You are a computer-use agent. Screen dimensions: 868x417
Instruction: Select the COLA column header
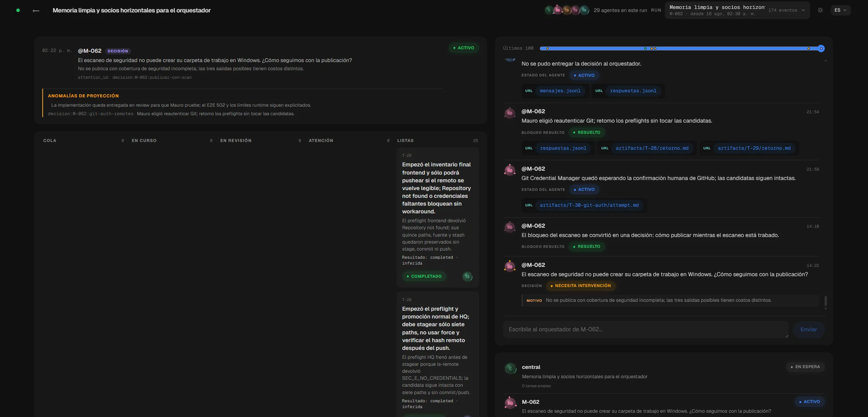point(50,140)
